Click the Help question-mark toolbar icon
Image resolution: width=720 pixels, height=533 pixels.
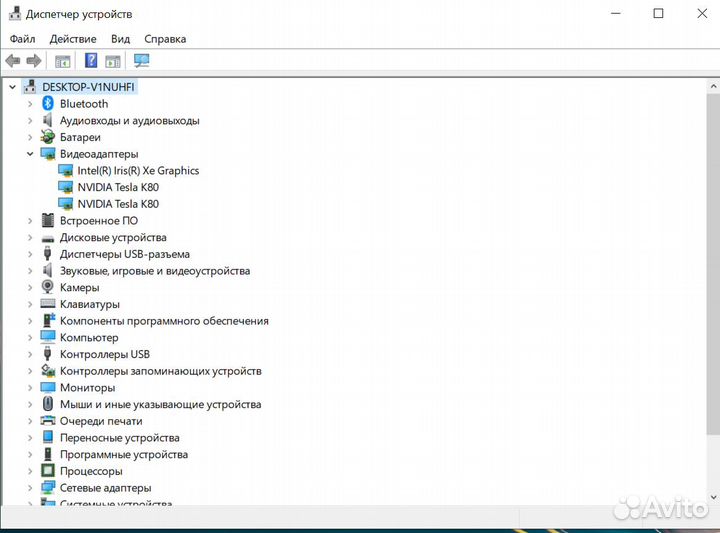91,61
